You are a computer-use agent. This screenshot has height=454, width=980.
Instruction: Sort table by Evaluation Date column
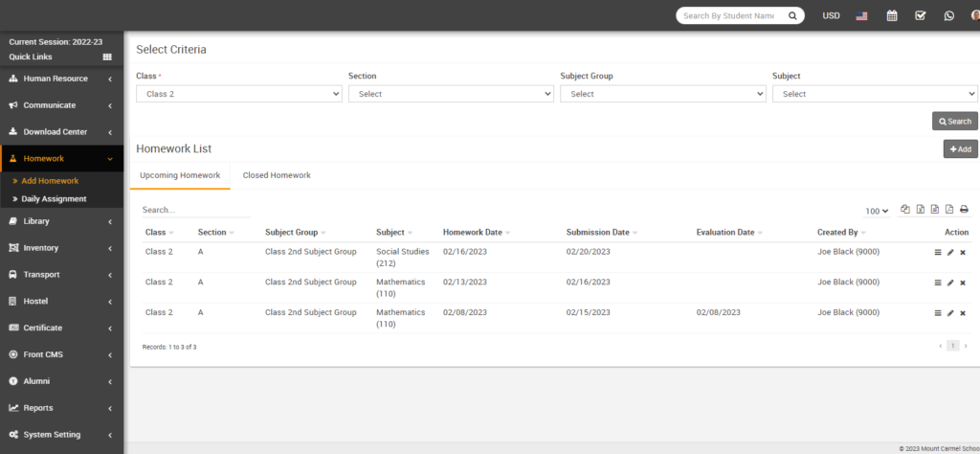point(730,232)
